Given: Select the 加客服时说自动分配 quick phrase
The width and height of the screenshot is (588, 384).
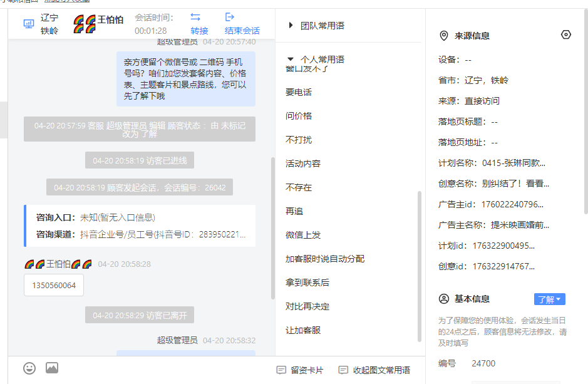Looking at the screenshot, I should point(325,259).
